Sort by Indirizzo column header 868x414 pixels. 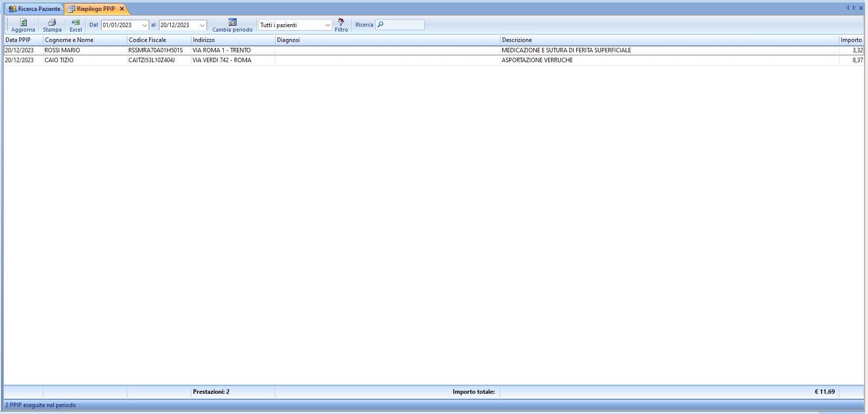[233, 40]
